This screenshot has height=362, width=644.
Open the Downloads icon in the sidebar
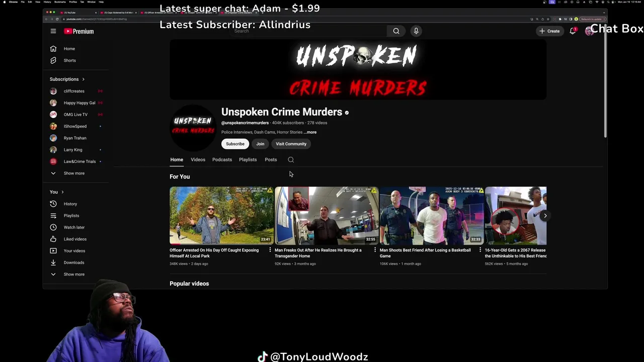pyautogui.click(x=53, y=262)
